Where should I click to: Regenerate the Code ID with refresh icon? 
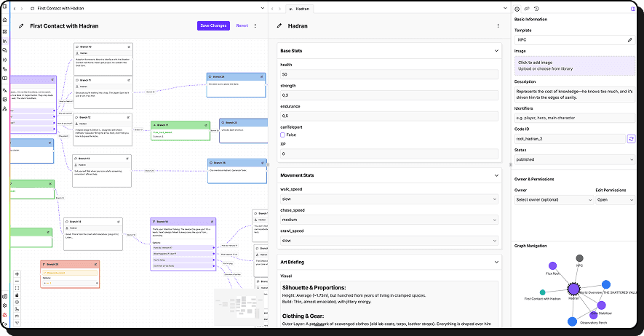[632, 139]
